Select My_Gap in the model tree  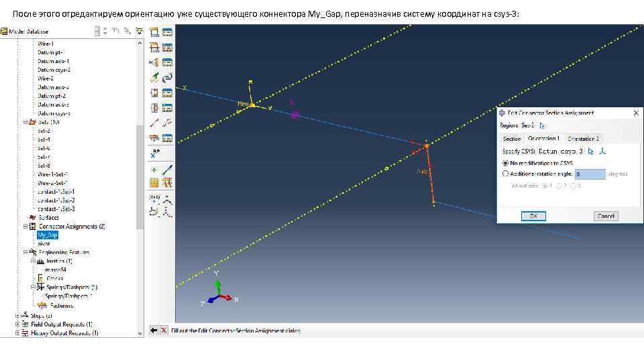(48, 235)
